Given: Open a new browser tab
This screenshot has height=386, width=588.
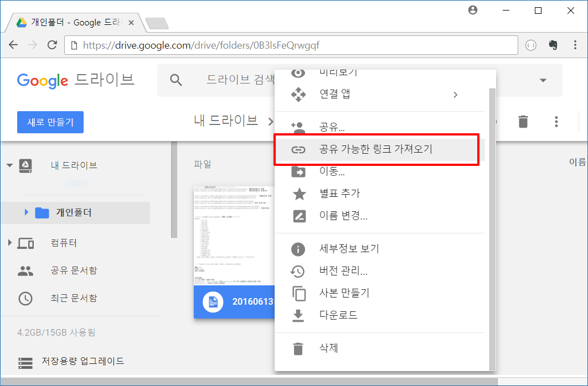Looking at the screenshot, I should point(157,24).
